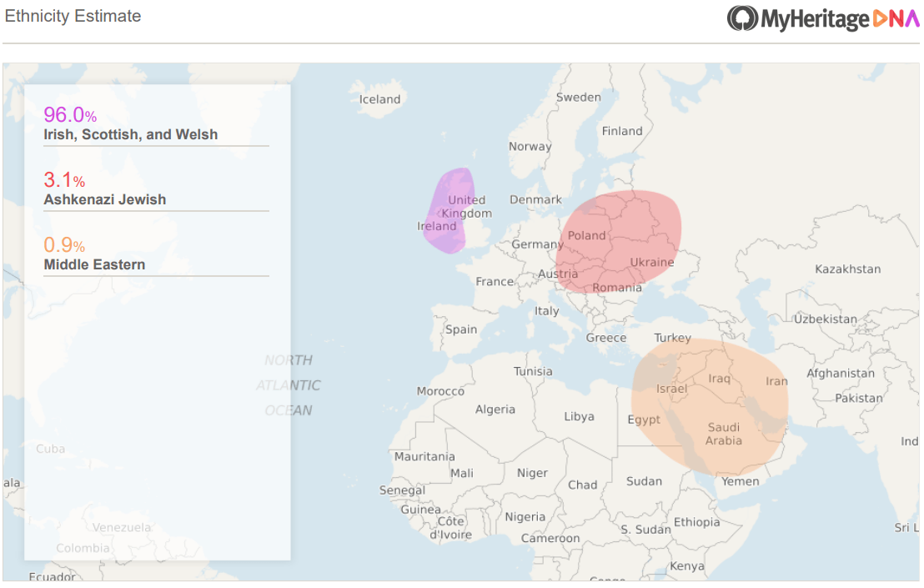Click the Israel label on the map

click(x=671, y=389)
